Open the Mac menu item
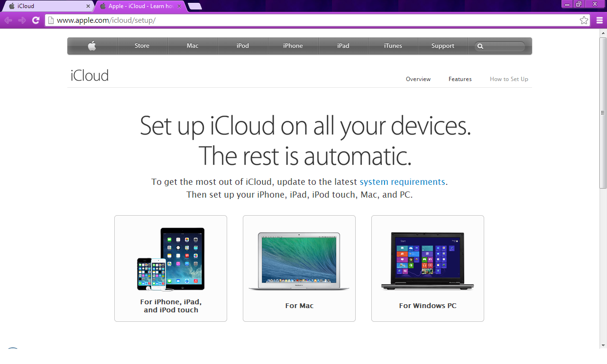 [193, 46]
